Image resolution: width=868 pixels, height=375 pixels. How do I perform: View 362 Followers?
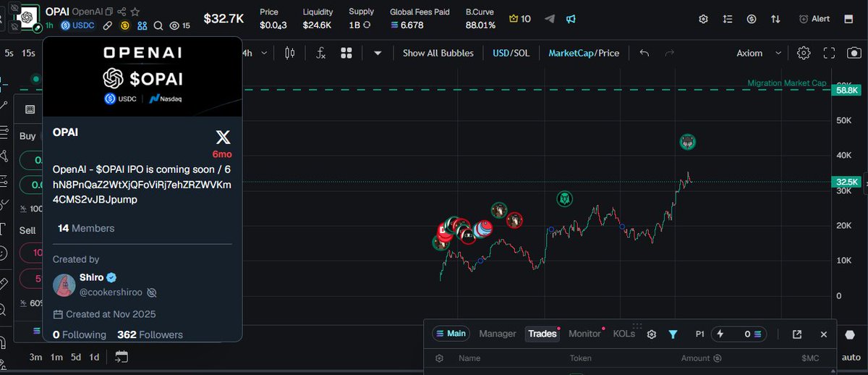[150, 334]
